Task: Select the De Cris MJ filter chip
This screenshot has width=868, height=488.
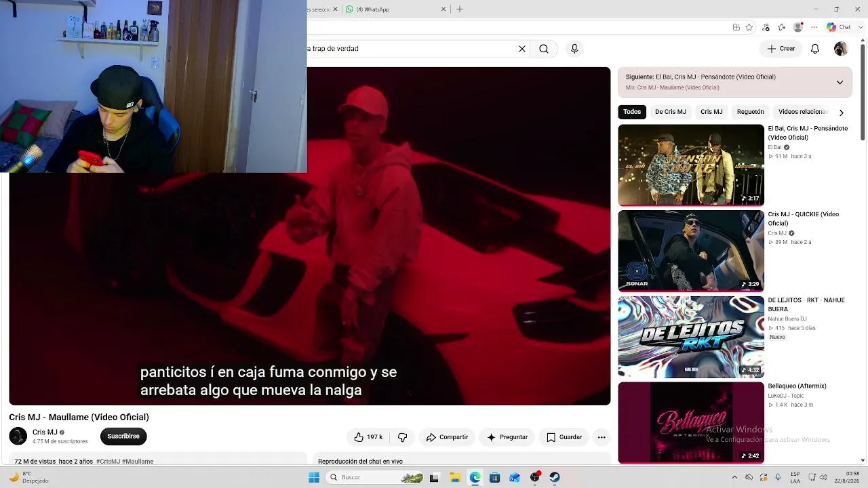Action: point(671,112)
